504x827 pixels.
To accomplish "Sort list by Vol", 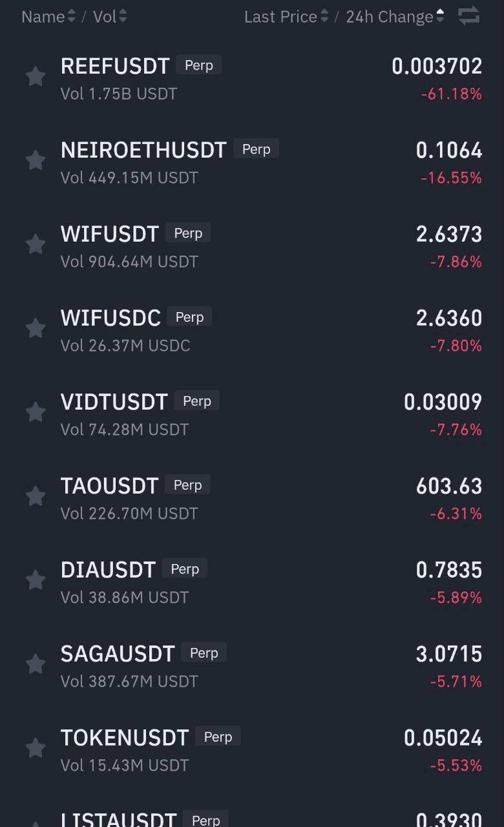I will (x=110, y=17).
